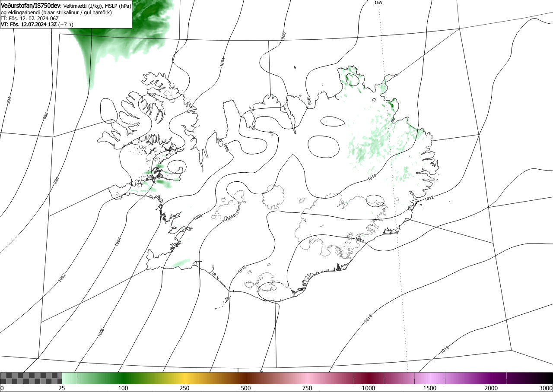Image resolution: width=553 pixels, height=392 pixels.
Task: Click the checkered gray color bar segment
Action: 31,378
